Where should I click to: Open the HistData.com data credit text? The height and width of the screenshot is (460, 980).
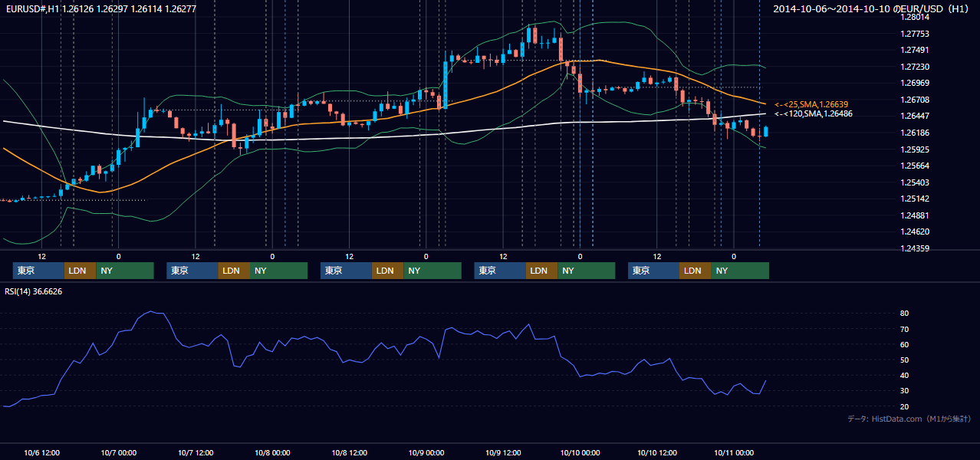pyautogui.click(x=909, y=419)
